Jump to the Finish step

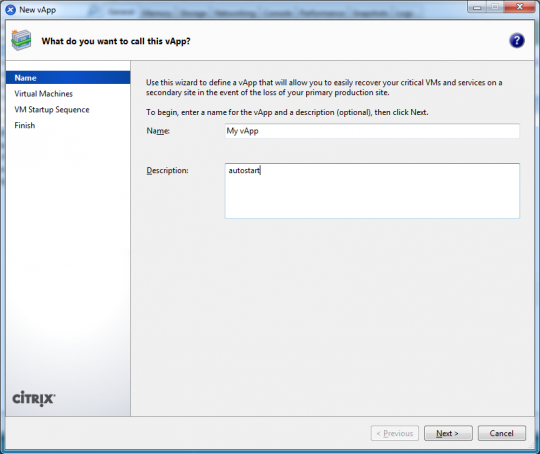(24, 125)
